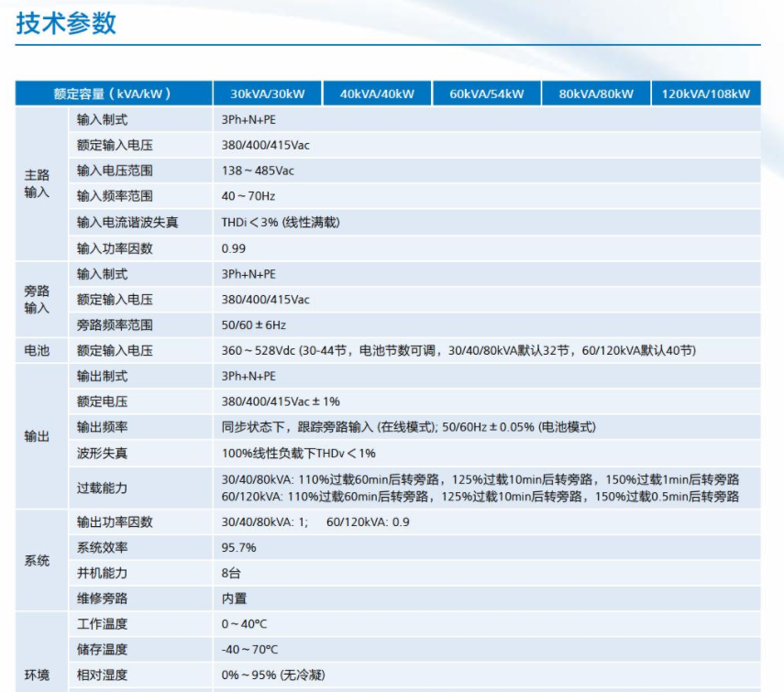Click the 40~70Hz frequency range value
The height and width of the screenshot is (692, 784).
248,196
